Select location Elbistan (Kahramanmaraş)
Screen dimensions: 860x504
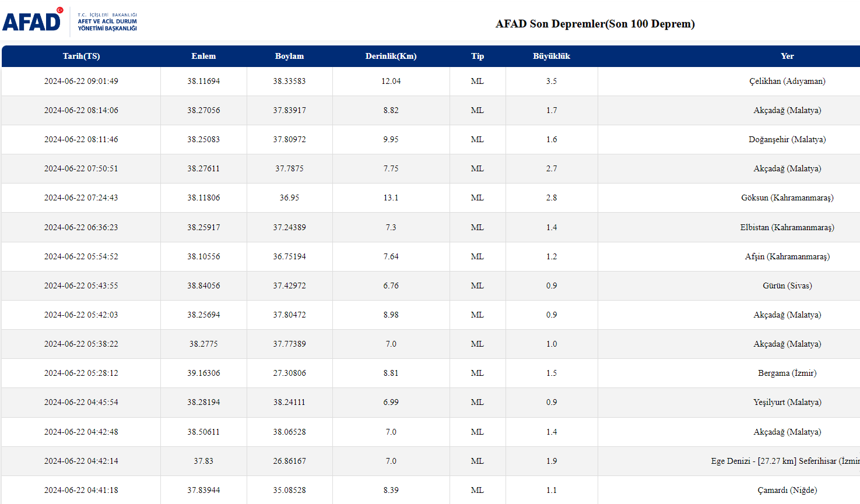[787, 227]
